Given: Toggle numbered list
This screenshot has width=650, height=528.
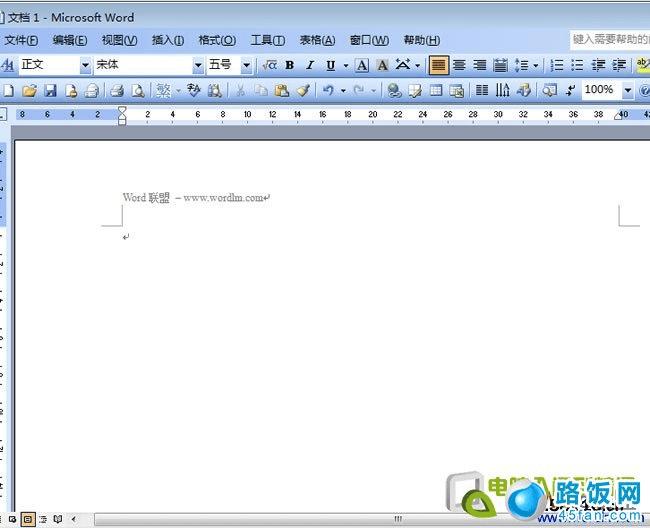Looking at the screenshot, I should click(556, 65).
